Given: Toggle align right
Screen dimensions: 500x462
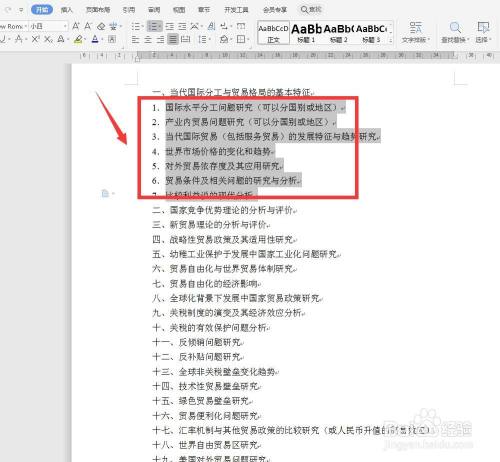Looking at the screenshot, I should click(160, 40).
